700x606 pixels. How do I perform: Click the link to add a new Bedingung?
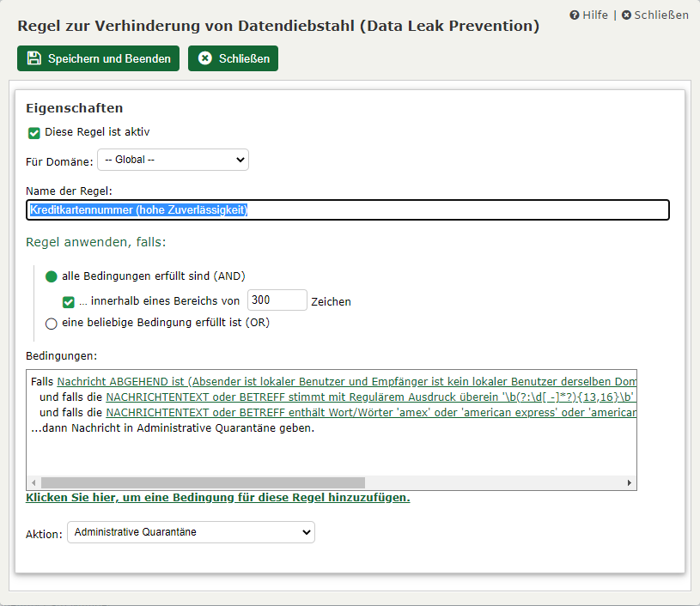217,498
